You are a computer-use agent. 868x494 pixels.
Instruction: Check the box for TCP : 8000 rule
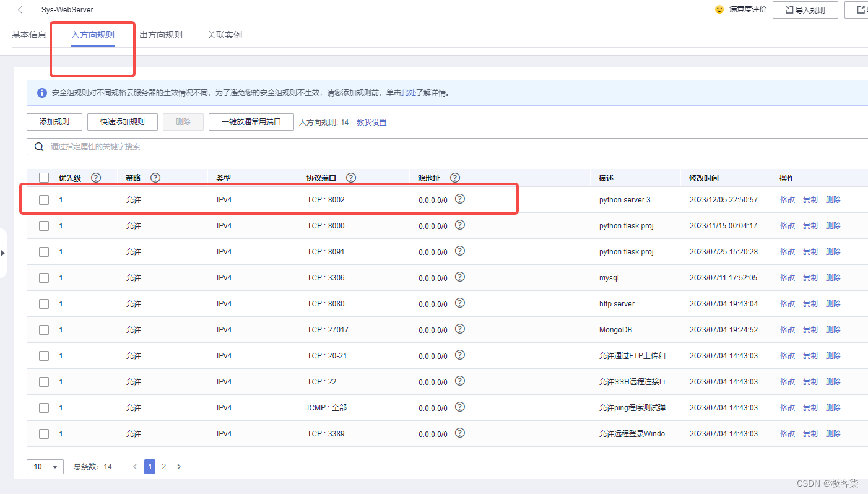pyautogui.click(x=44, y=226)
